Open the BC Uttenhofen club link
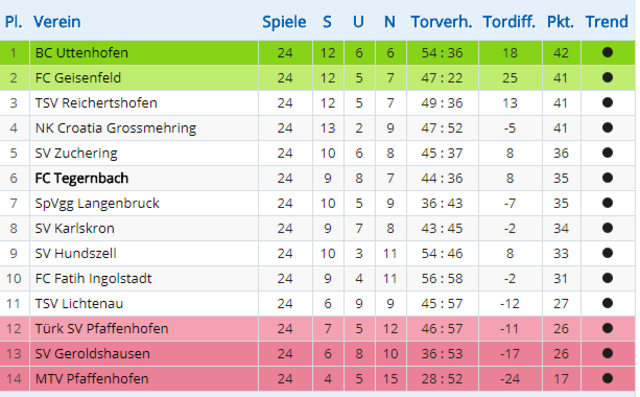Image resolution: width=640 pixels, height=397 pixels. [82, 53]
